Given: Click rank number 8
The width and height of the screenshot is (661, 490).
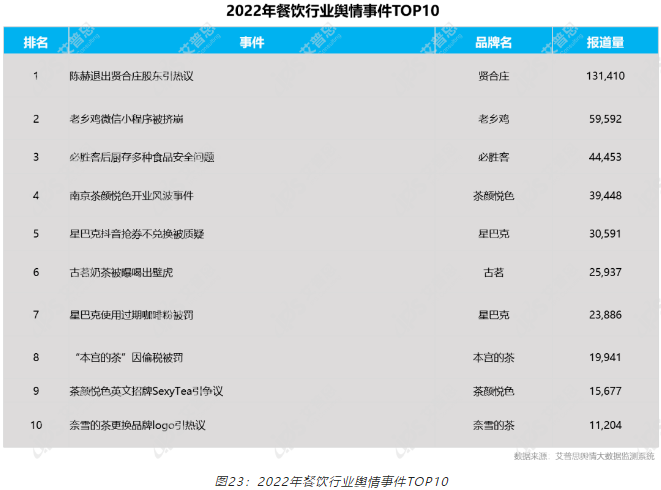Looking at the screenshot, I should coord(36,357).
